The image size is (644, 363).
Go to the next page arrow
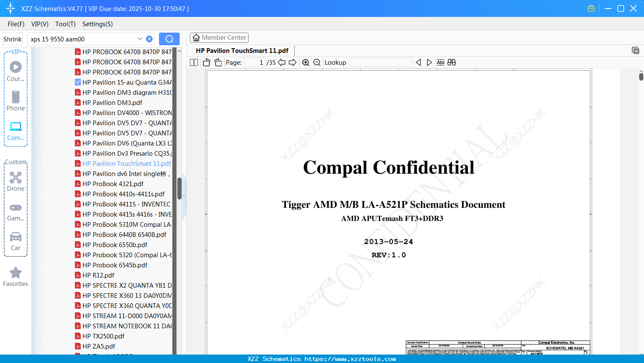click(x=293, y=63)
